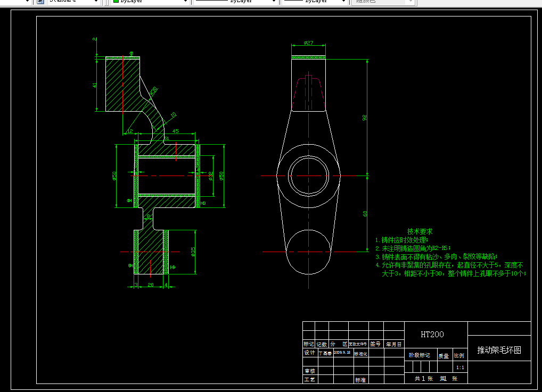
Task: Open the green ByLayer color dropdown
Action: tap(150, 2)
